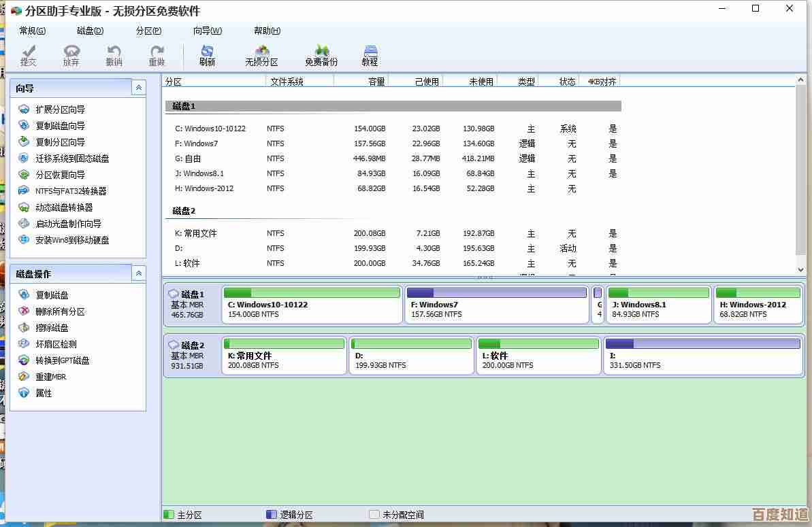Sort by the 容量 column header
This screenshot has height=527, width=812.
click(x=361, y=82)
